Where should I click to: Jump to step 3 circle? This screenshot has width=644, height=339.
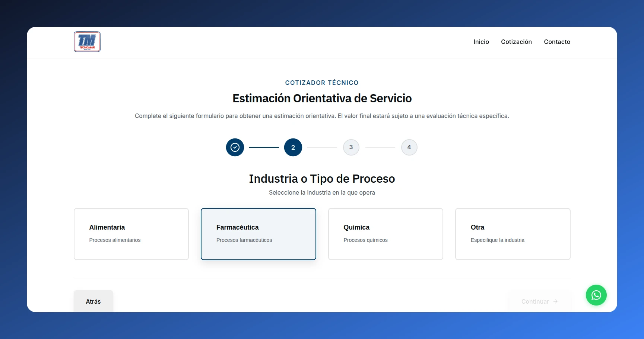pyautogui.click(x=351, y=147)
